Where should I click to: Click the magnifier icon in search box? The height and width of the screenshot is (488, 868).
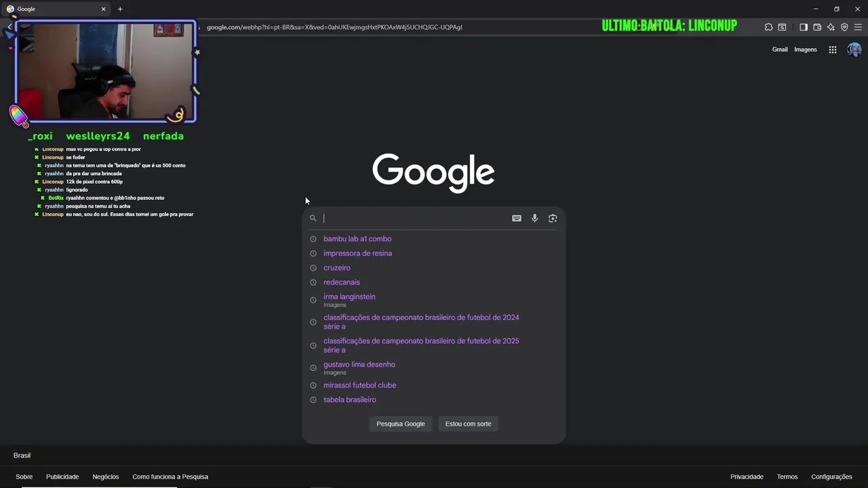tap(313, 218)
